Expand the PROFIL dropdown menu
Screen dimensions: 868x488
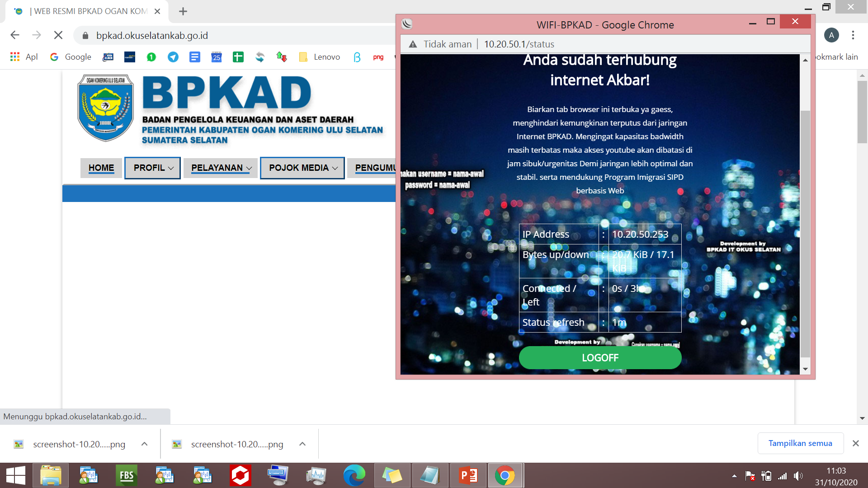(153, 168)
